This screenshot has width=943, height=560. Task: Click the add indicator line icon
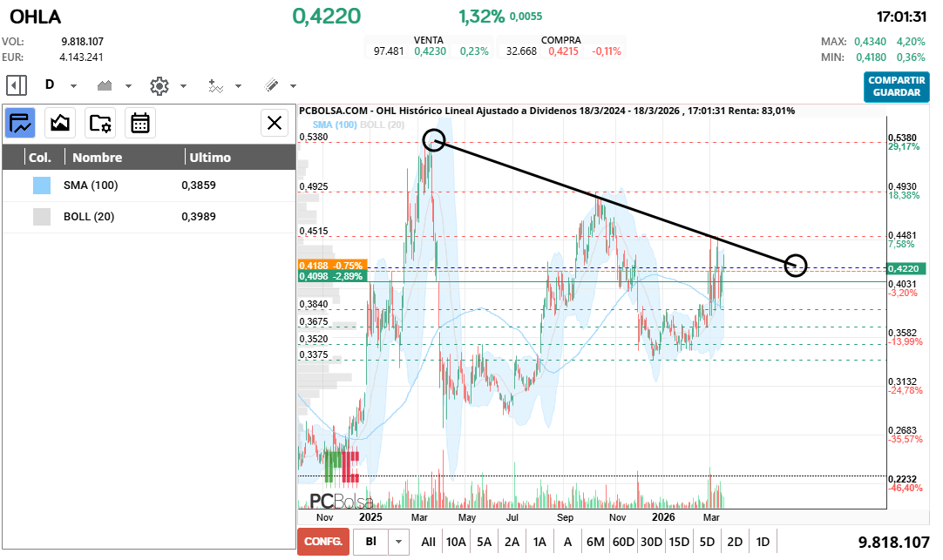215,85
